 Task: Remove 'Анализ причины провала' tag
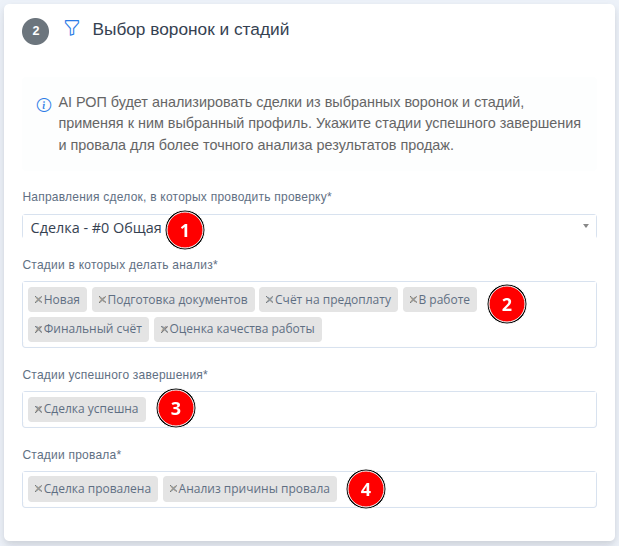173,489
